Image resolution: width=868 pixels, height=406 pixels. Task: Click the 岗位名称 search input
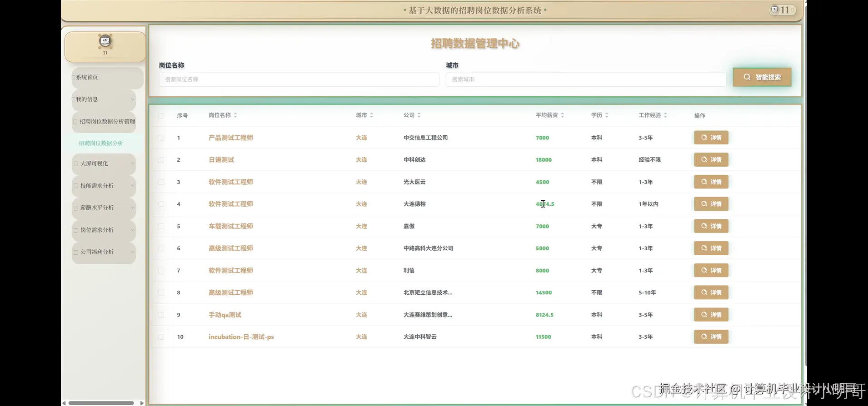point(299,79)
